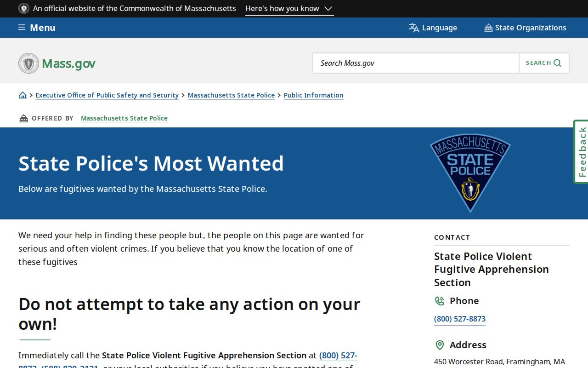Open Offered By Massachusetts State Police link

pyautogui.click(x=124, y=118)
